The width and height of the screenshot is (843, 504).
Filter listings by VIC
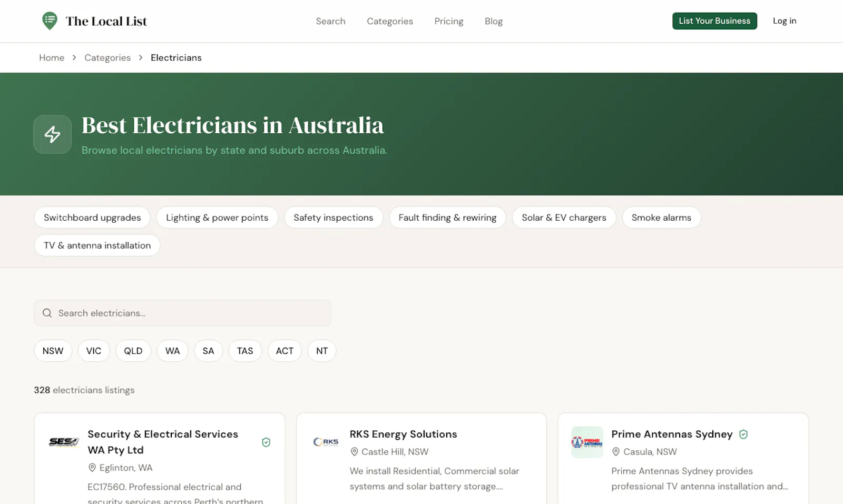(x=94, y=351)
